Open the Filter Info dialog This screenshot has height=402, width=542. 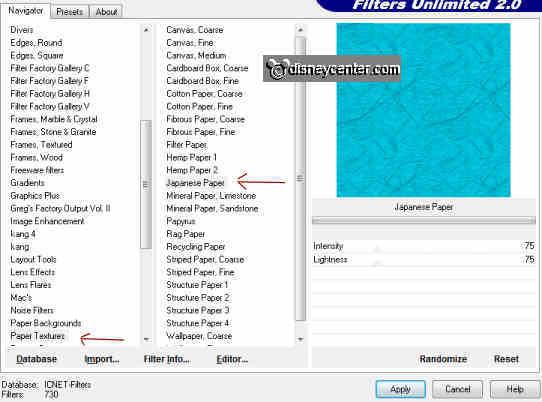166,359
